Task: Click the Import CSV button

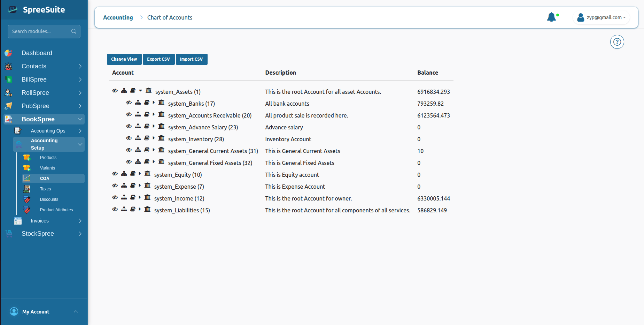Action: click(x=192, y=59)
